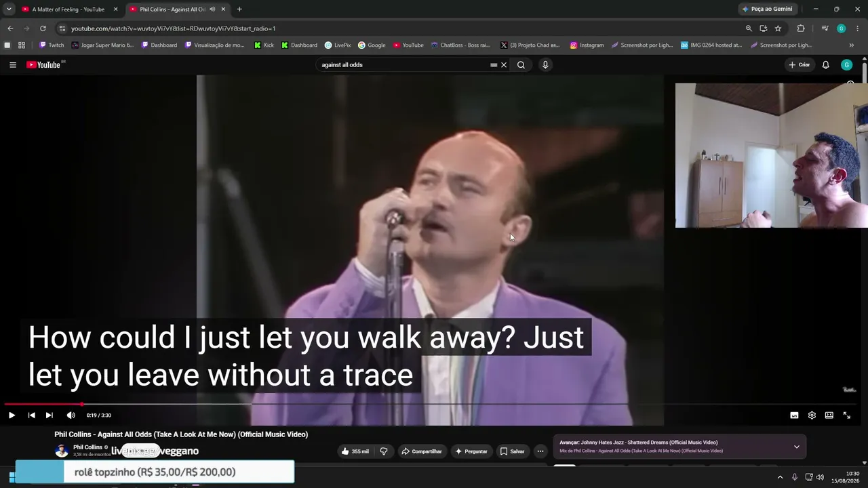
Task: Enter fullscreen video mode
Action: coord(846,415)
